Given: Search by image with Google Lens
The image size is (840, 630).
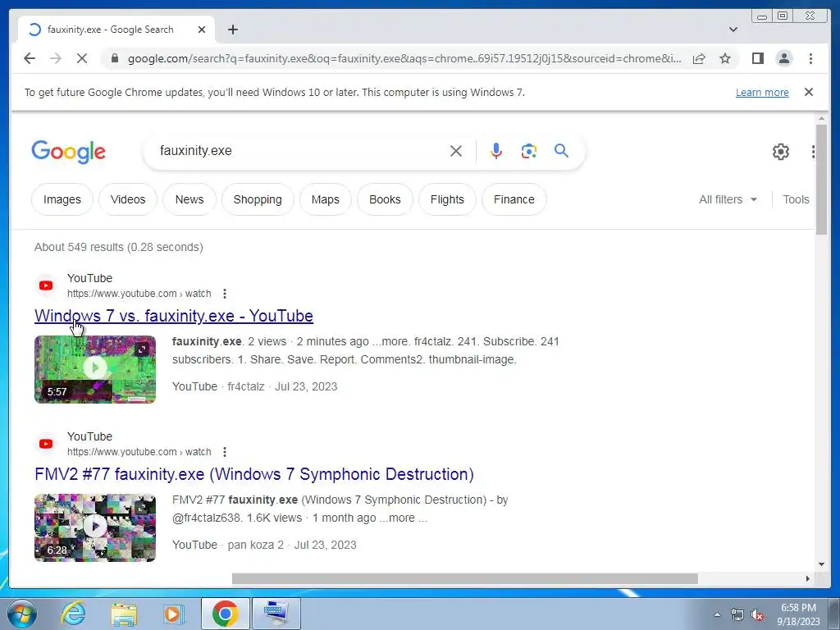Looking at the screenshot, I should 529,151.
